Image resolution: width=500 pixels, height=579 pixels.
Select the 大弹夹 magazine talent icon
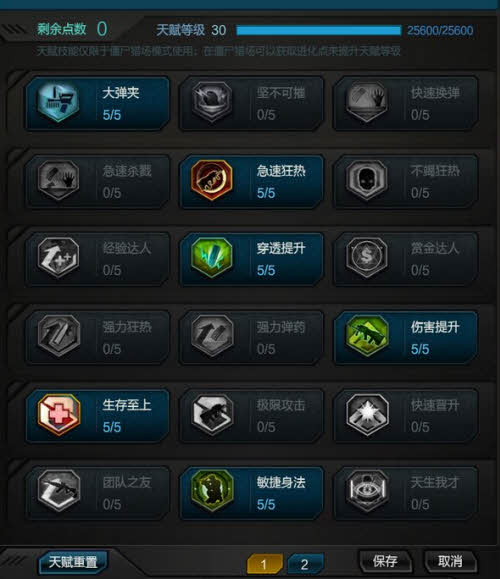point(58,102)
